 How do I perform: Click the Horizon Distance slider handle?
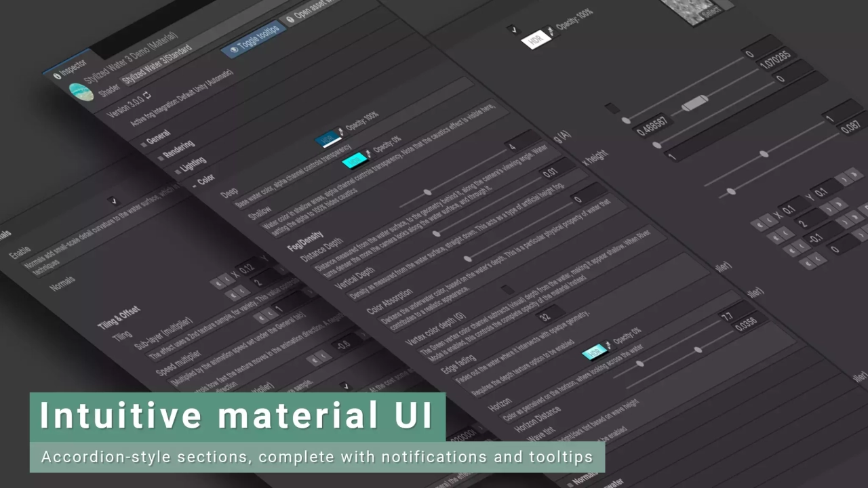(639, 365)
